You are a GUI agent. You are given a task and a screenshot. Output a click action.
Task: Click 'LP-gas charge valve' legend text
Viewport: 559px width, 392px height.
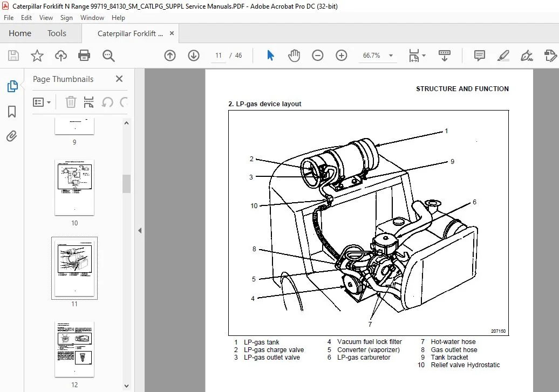pyautogui.click(x=274, y=349)
